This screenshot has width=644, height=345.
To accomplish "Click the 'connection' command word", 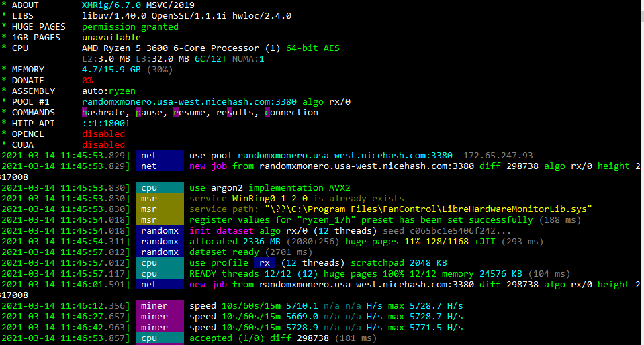I will pyautogui.click(x=291, y=113).
